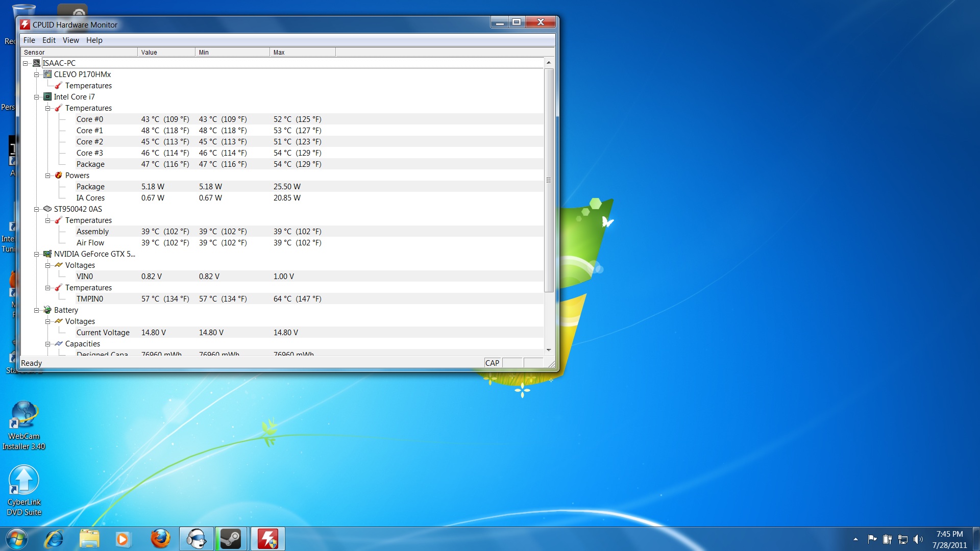Click the Battery icon in tree
980x551 pixels.
tap(47, 310)
